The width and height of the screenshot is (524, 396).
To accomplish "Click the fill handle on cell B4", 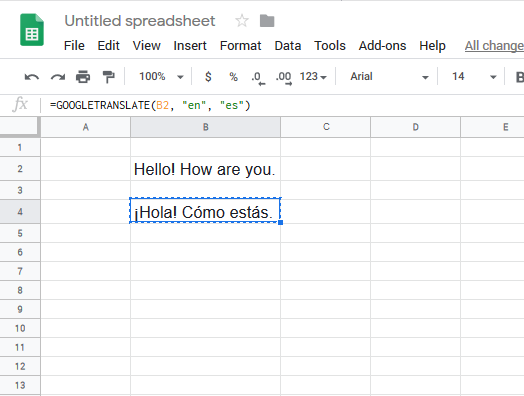I will click(x=280, y=223).
